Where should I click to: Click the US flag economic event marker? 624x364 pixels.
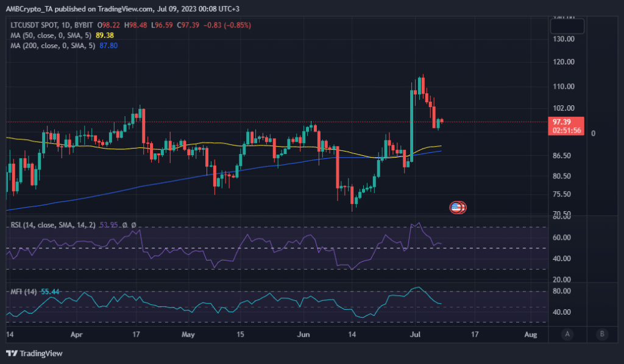point(457,208)
